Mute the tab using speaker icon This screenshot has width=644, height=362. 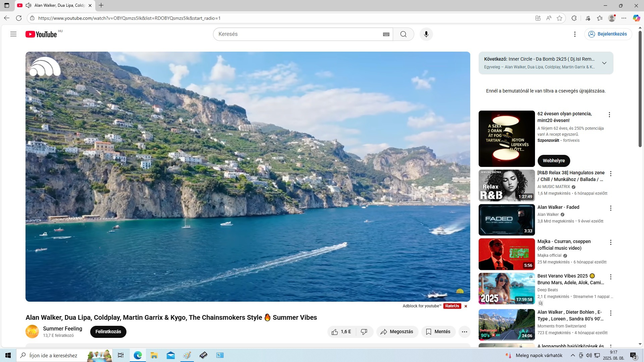29,5
